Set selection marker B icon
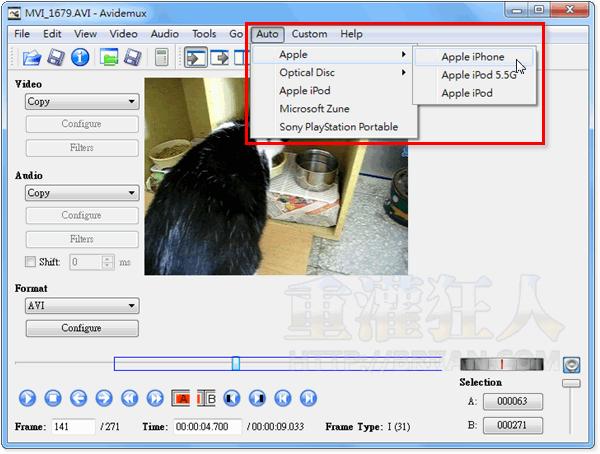Viewport: 600px width, 454px height. click(206, 398)
